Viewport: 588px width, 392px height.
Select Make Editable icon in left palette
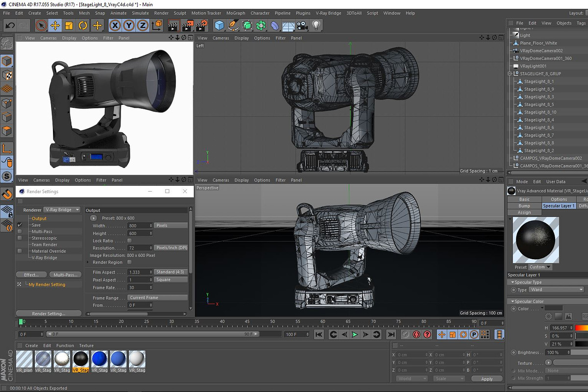pyautogui.click(x=7, y=43)
